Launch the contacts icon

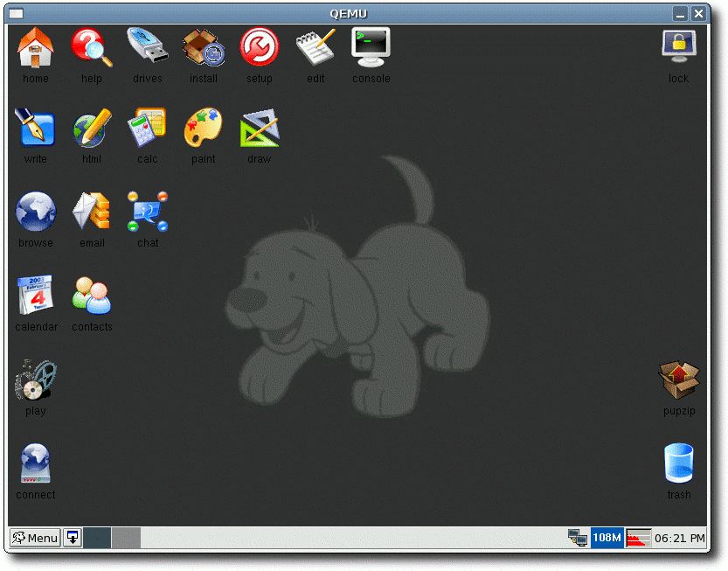pyautogui.click(x=92, y=296)
